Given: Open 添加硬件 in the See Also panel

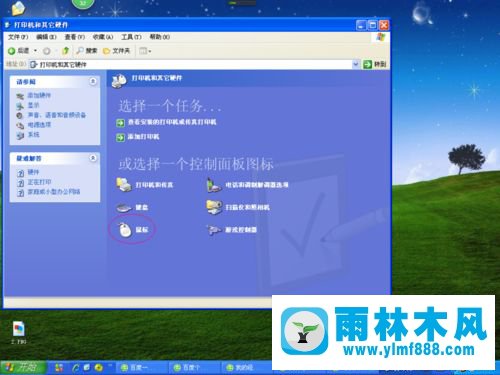Looking at the screenshot, I should point(33,95).
